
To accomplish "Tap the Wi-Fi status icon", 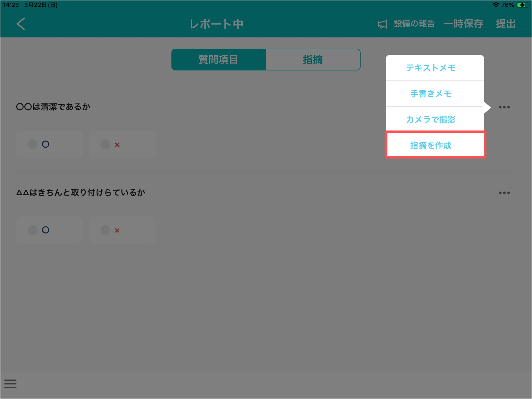I will [496, 5].
